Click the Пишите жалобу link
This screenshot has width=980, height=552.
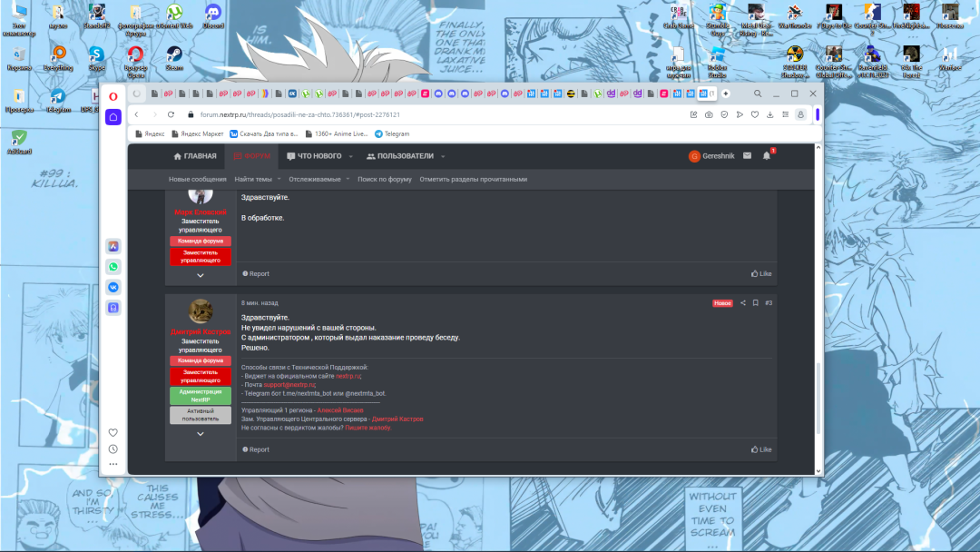pos(367,429)
